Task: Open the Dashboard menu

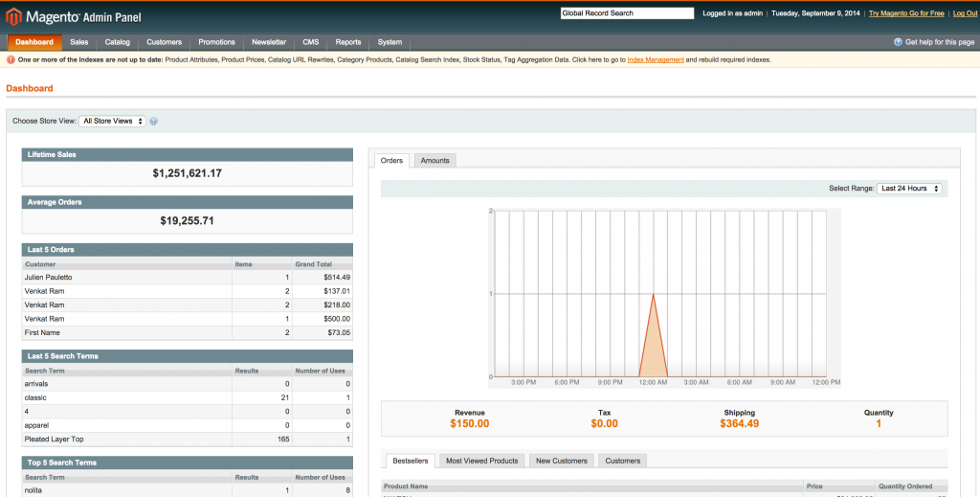Action: coord(34,42)
